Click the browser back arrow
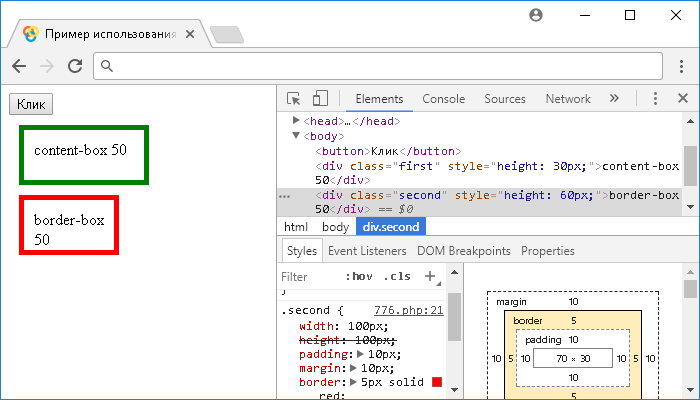700x400 pixels. point(19,66)
